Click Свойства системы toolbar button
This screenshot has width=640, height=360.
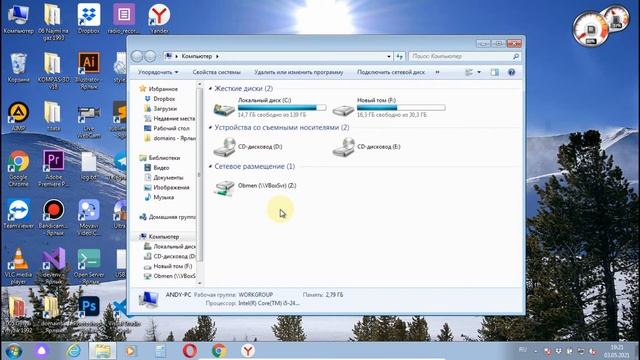[x=216, y=72]
